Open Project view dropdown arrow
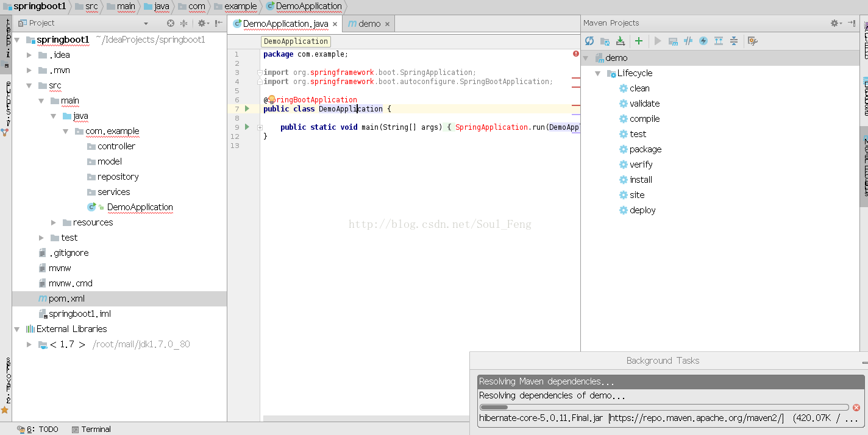The height and width of the screenshot is (435, 868). point(146,24)
